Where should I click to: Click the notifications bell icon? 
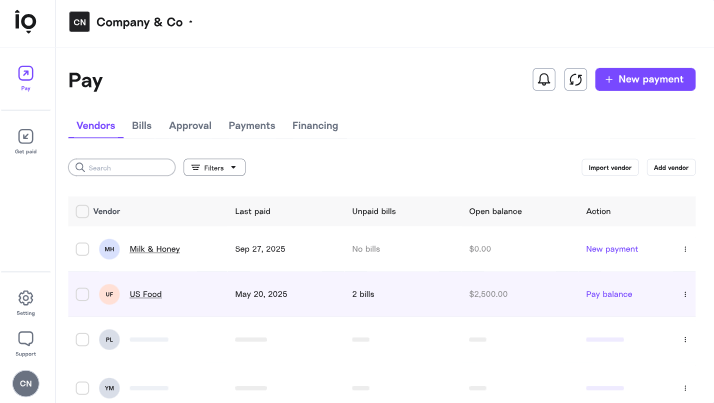(x=544, y=80)
